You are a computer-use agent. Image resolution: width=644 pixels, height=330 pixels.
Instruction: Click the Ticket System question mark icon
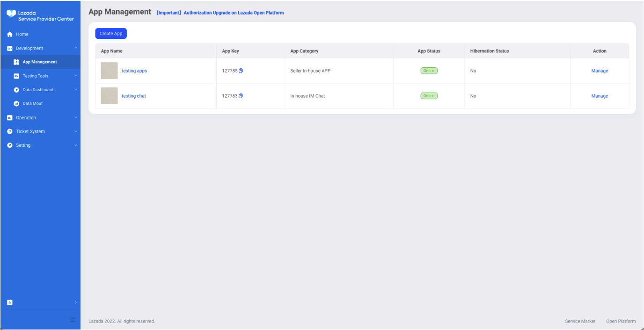click(x=9, y=131)
